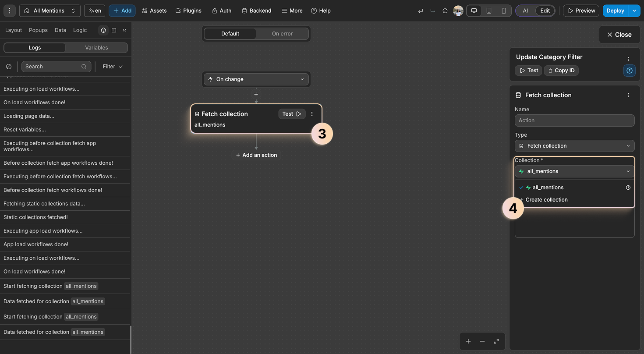Collapse the left panel using the double-chevron icon
Image resolution: width=644 pixels, height=354 pixels.
124,30
